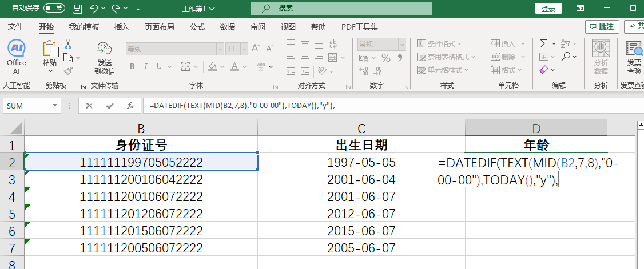Switch to the 插入 (Insert) tab
This screenshot has height=269, width=644.
click(122, 27)
